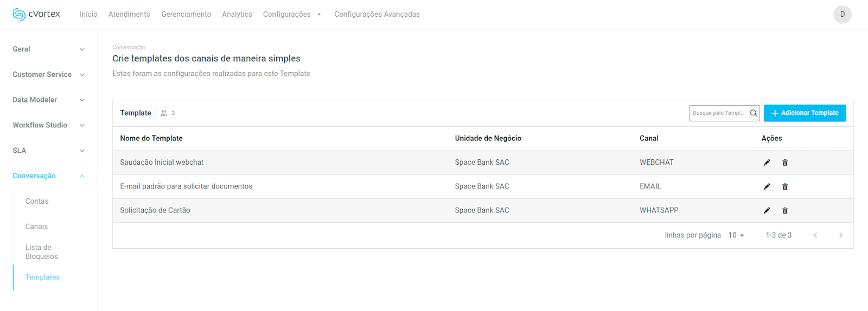Go to the next page arrow

tap(840, 235)
